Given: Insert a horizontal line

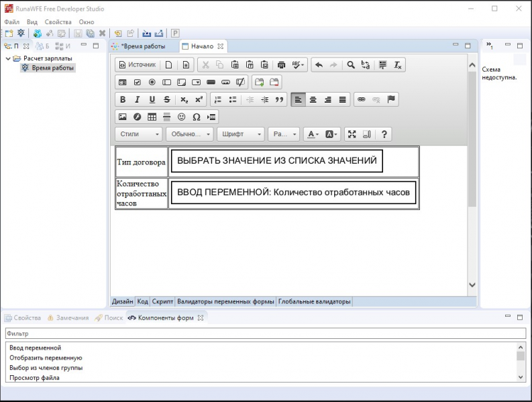Looking at the screenshot, I should 166,117.
